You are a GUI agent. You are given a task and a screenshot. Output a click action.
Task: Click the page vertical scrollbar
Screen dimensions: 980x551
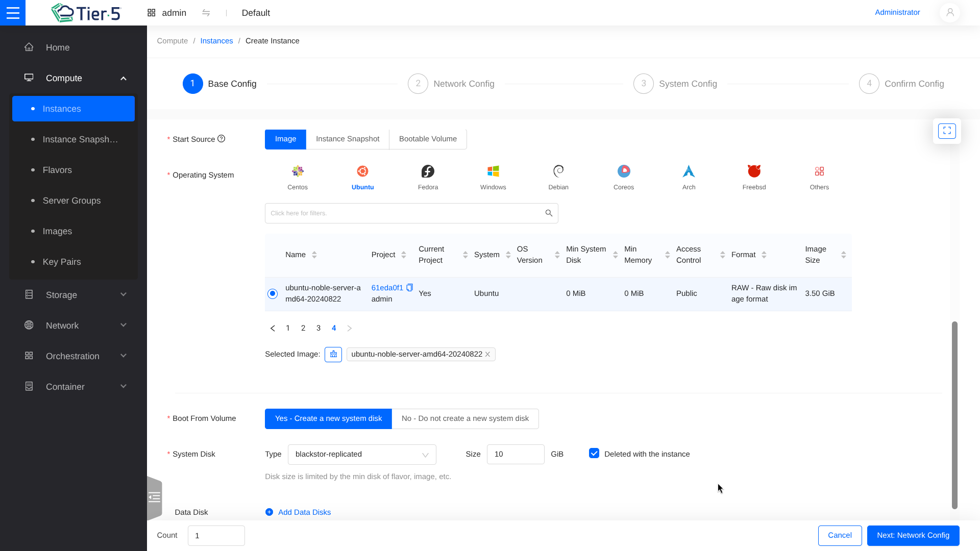pos(954,414)
